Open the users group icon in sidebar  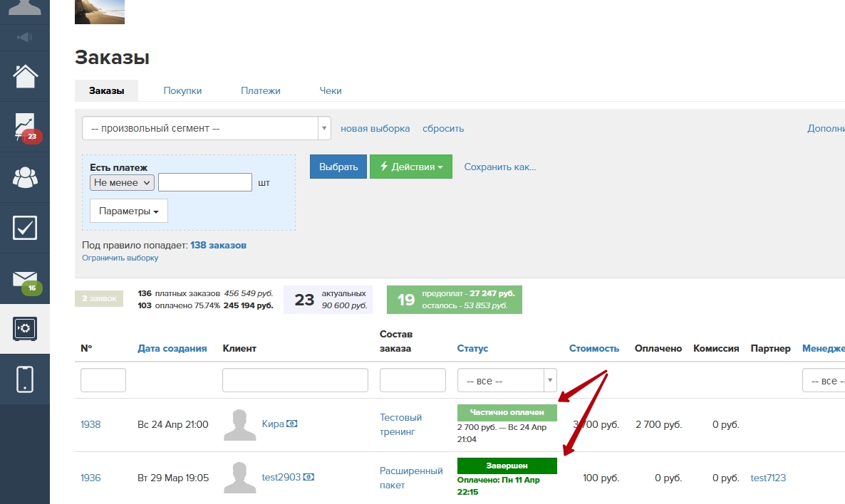pos(25,177)
